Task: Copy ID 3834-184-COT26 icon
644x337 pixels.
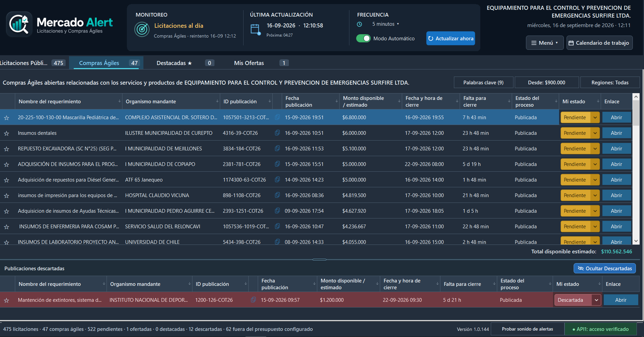Action: [277, 148]
